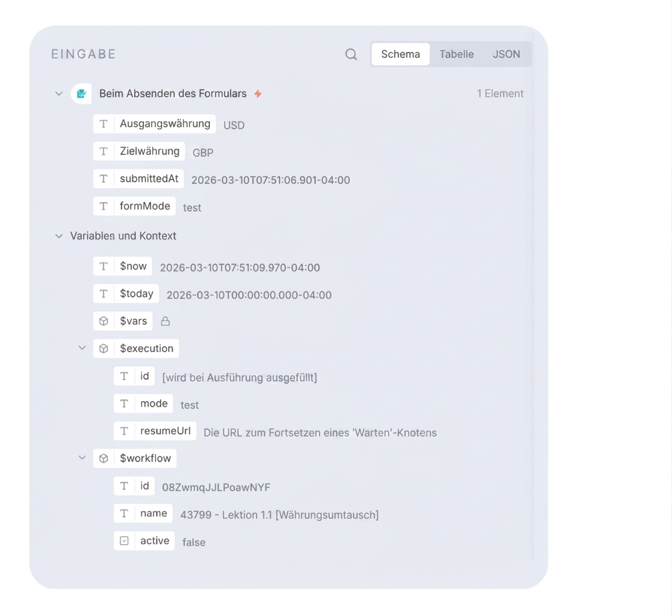Click the text type icon of Ausgangswährung
This screenshot has height=616, width=672.
click(104, 124)
